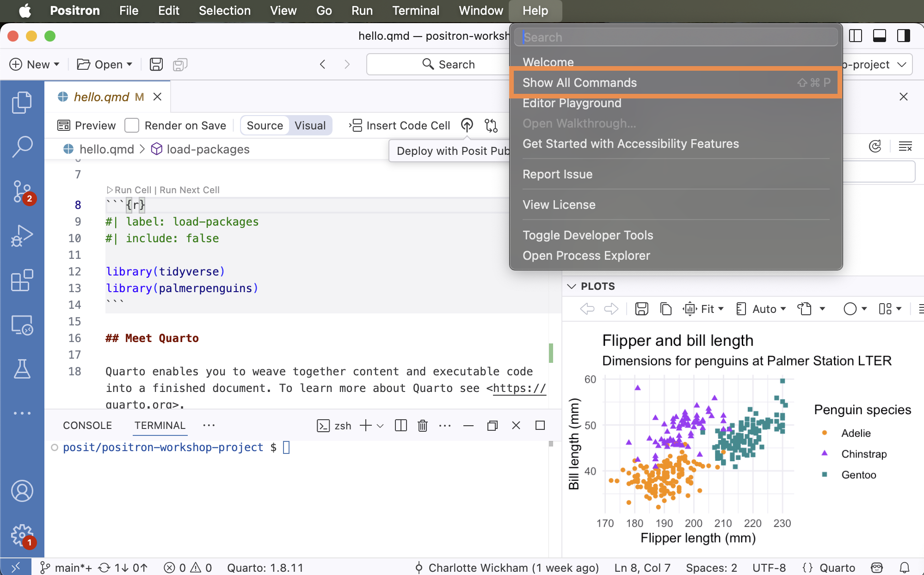Open the Search view in activity bar
The height and width of the screenshot is (575, 924).
[22, 147]
